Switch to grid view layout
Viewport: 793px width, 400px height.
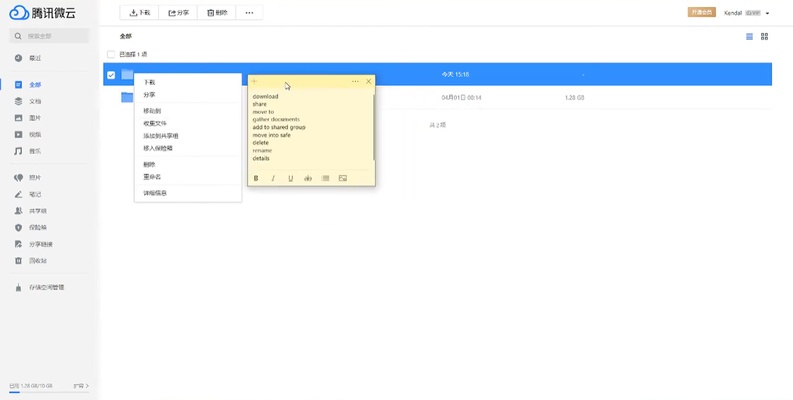click(765, 36)
